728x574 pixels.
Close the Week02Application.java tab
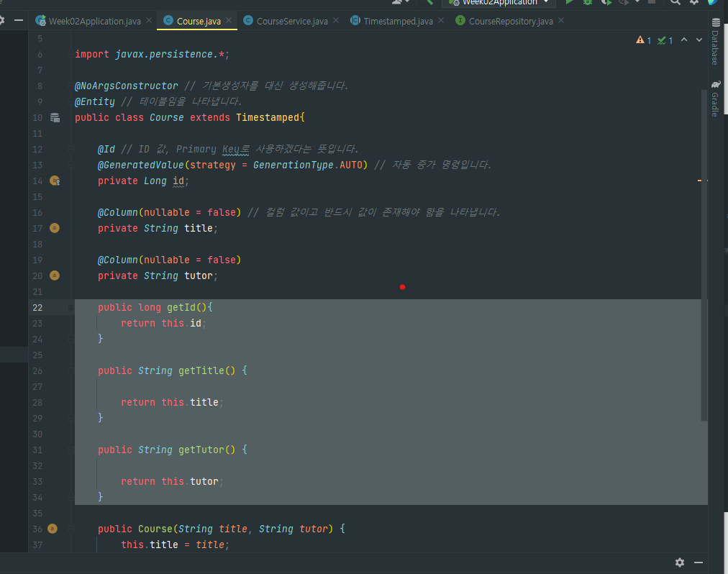tap(149, 20)
